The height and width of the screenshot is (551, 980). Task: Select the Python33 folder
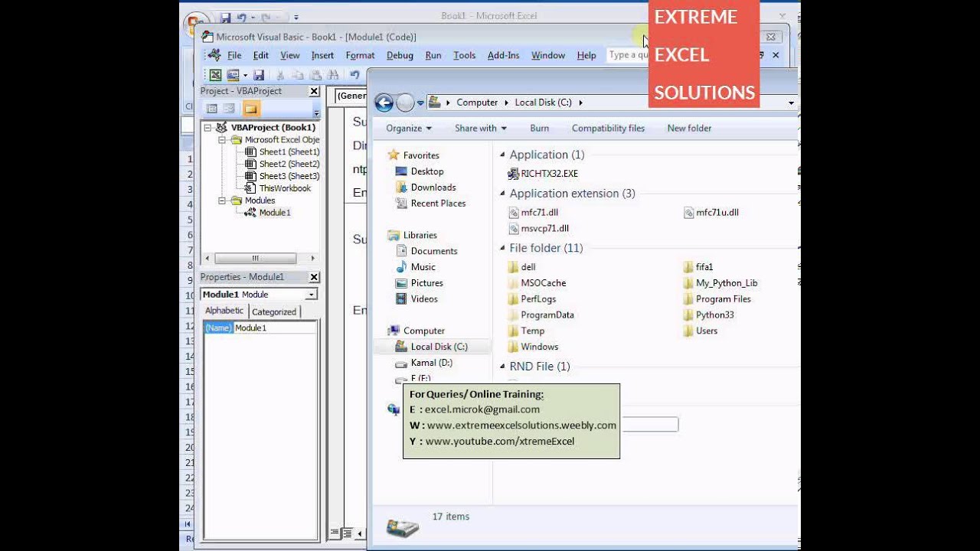(x=708, y=315)
